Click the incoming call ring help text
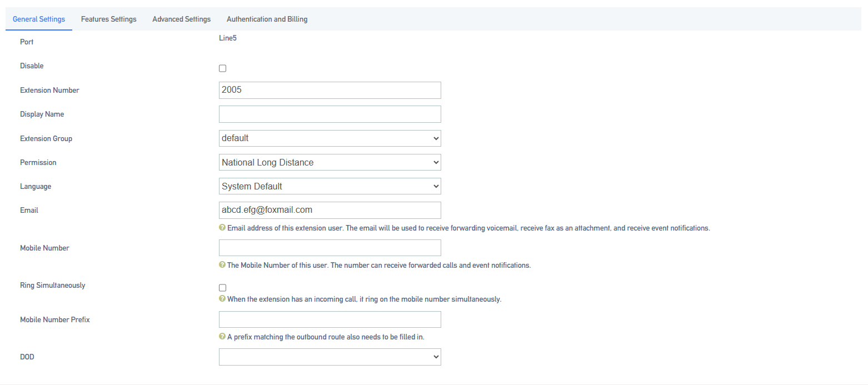The image size is (868, 385). tap(365, 299)
